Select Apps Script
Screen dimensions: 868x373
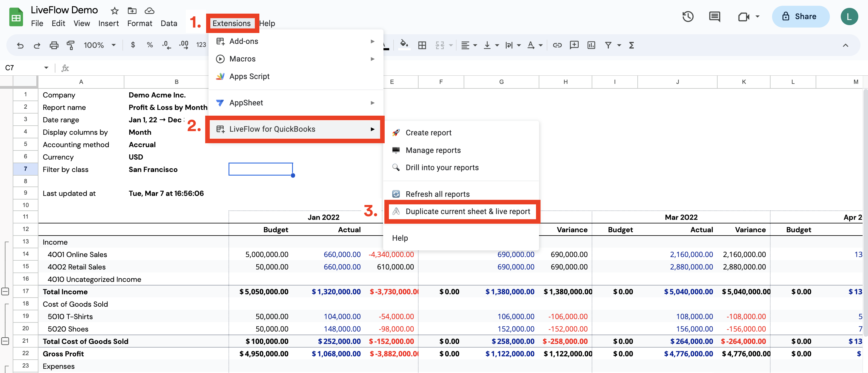pyautogui.click(x=295, y=76)
